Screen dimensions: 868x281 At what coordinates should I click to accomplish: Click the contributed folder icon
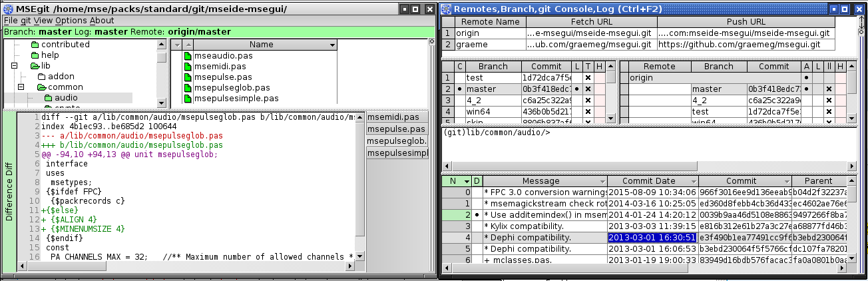[x=35, y=45]
